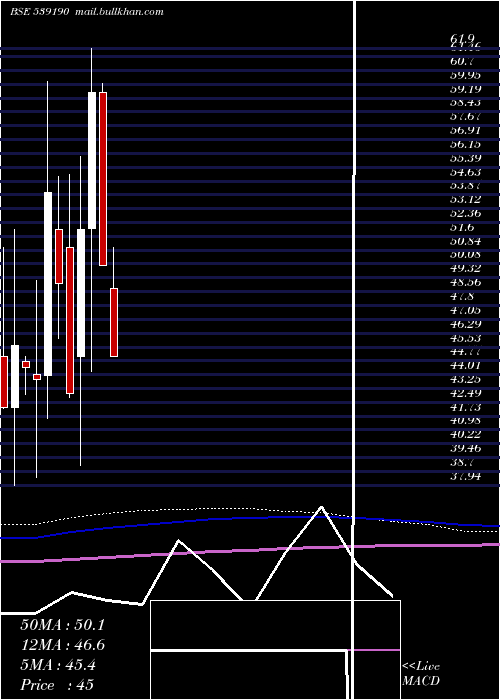Click the Price : 45 readout
This screenshot has width=500, height=700.
pos(57,685)
